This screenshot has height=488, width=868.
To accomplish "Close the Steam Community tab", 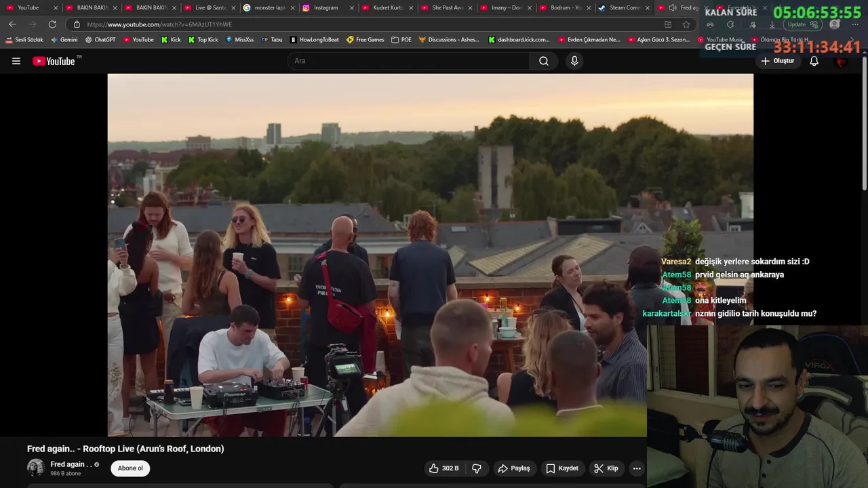I will click(647, 7).
